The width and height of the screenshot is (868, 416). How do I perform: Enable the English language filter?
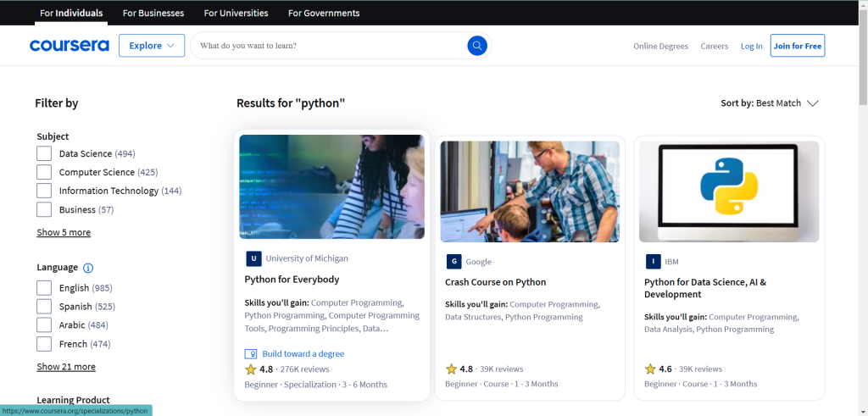pyautogui.click(x=44, y=288)
